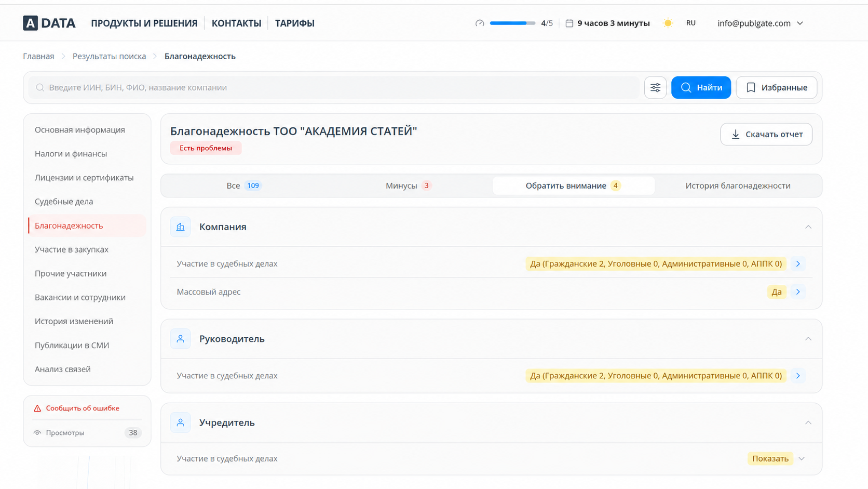The width and height of the screenshot is (868, 489).
Task: Open details arrow for Массовый адрес
Action: 798,292
